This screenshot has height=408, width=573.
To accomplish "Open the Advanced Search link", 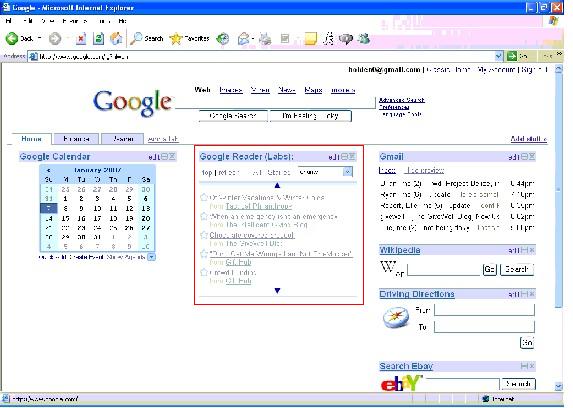I will coord(402,100).
